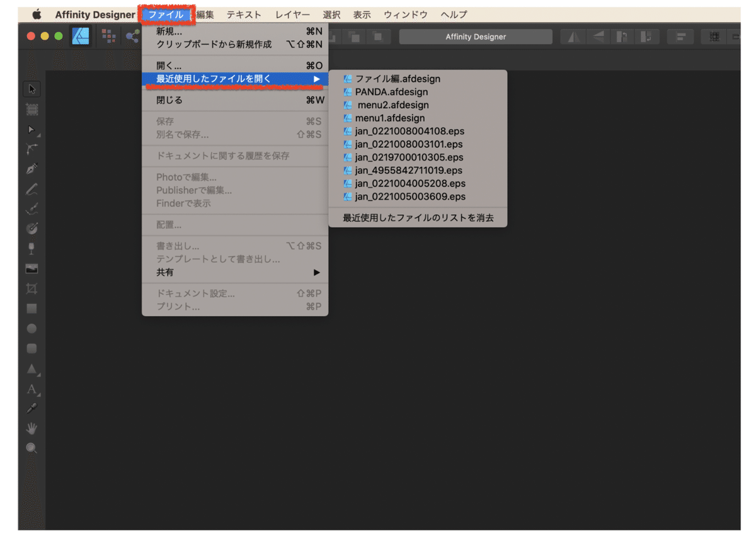Switch to Designer Persona icon
This screenshot has width=756, height=534.
(81, 37)
